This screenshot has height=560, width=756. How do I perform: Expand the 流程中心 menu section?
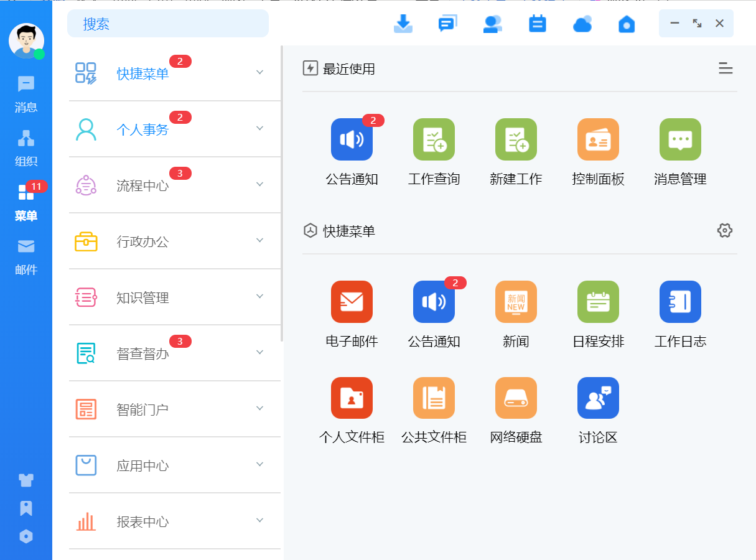click(260, 184)
